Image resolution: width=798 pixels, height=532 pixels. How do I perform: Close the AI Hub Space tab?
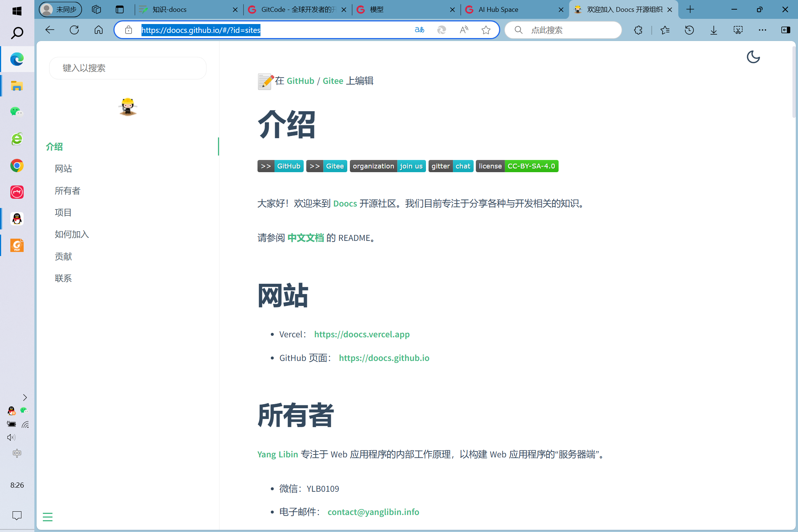point(561,10)
